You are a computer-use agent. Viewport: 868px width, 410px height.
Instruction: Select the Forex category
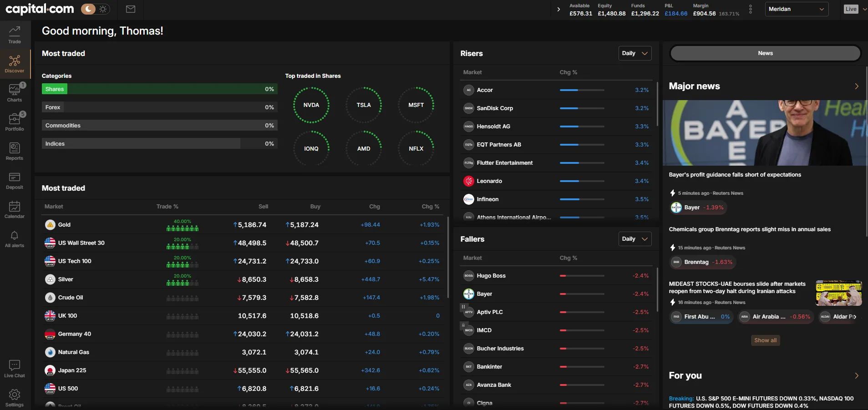(x=159, y=107)
